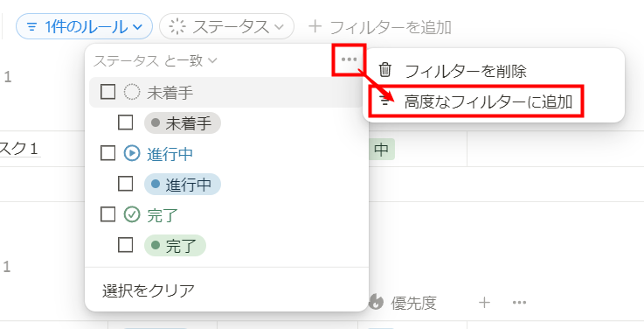Click 選択をクリア to clear selection
Image resolution: width=644 pixels, height=329 pixels.
tap(149, 290)
